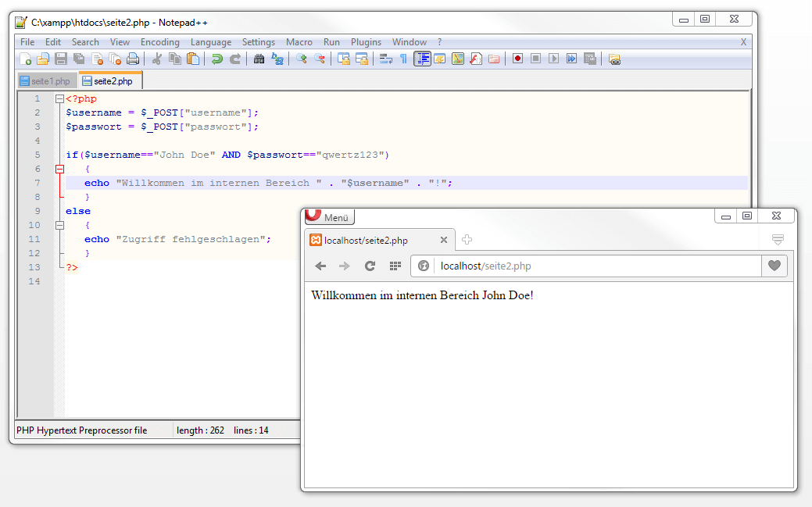This screenshot has height=507, width=812.
Task: Play back the recorded macro
Action: point(553,59)
